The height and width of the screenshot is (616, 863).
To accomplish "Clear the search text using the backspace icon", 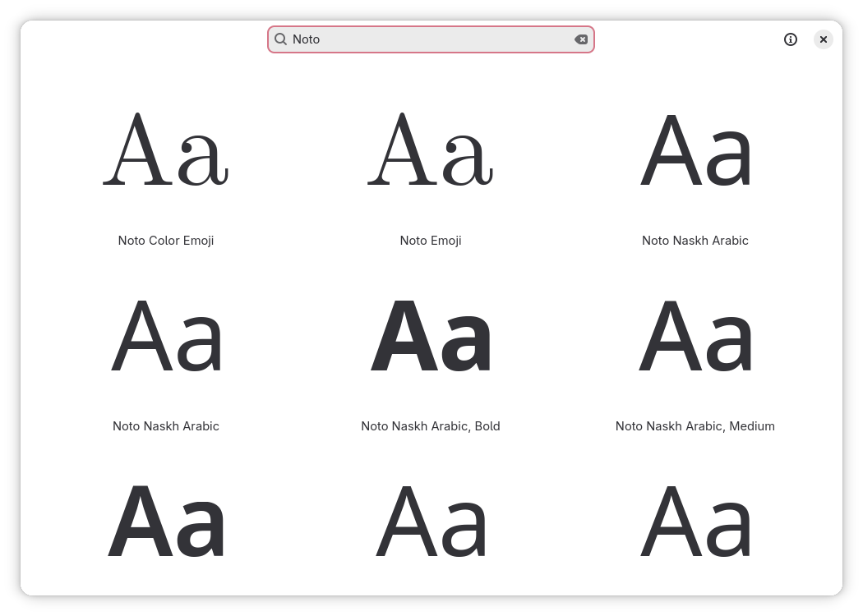I will click(x=581, y=39).
